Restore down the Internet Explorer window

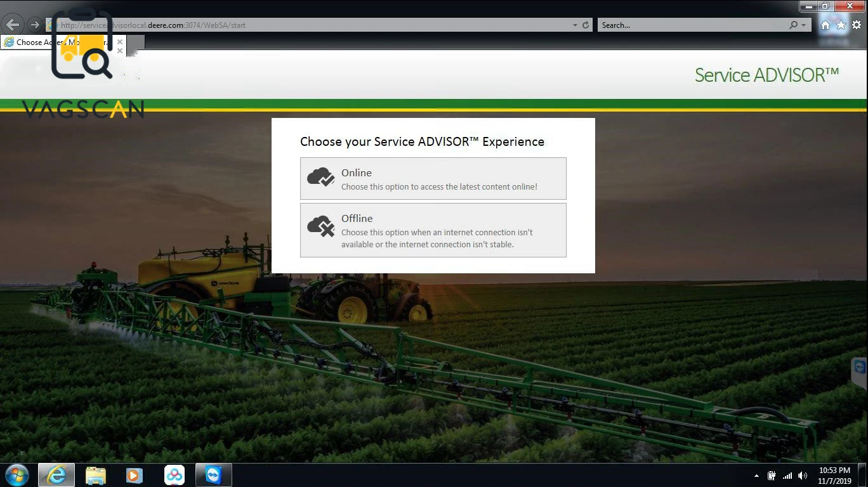pyautogui.click(x=825, y=6)
